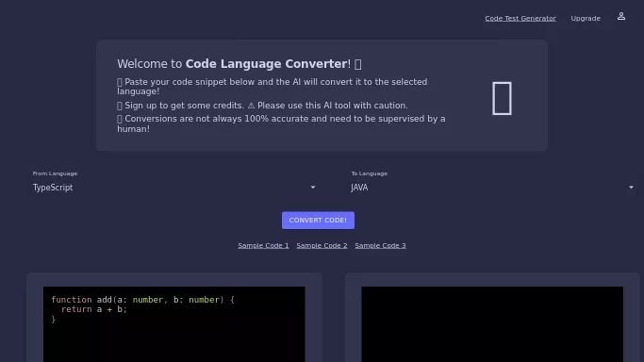Open the user account icon
644x362 pixels.
click(x=621, y=16)
